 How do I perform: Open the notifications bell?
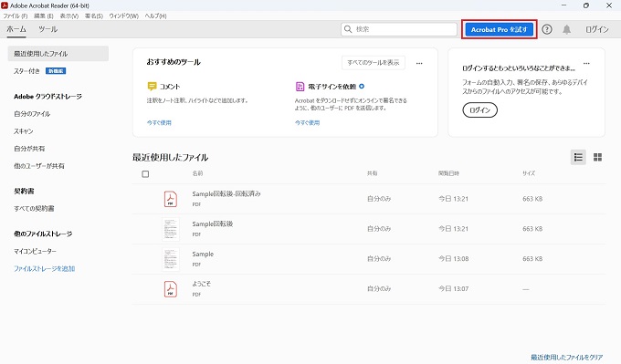tap(567, 29)
